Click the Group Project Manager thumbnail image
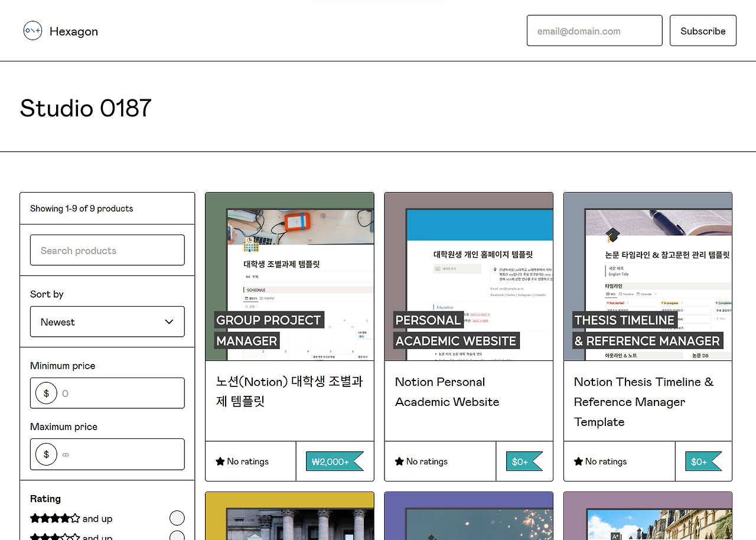This screenshot has width=756, height=540. click(289, 276)
